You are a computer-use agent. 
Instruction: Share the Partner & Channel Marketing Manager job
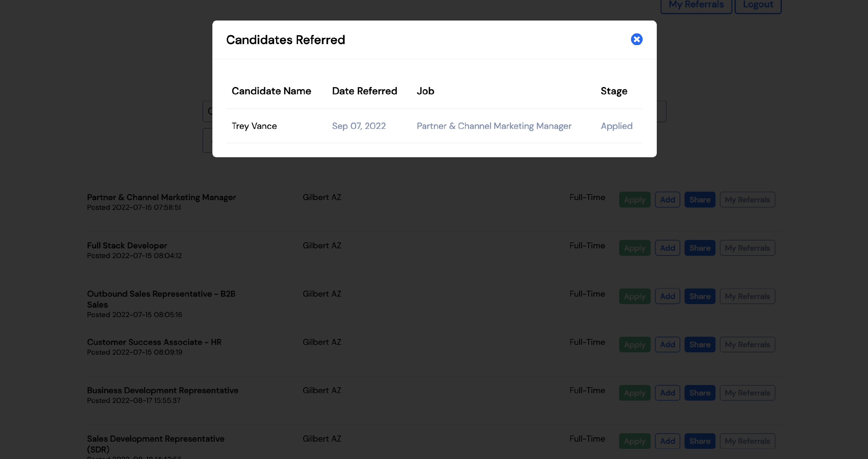click(x=700, y=199)
